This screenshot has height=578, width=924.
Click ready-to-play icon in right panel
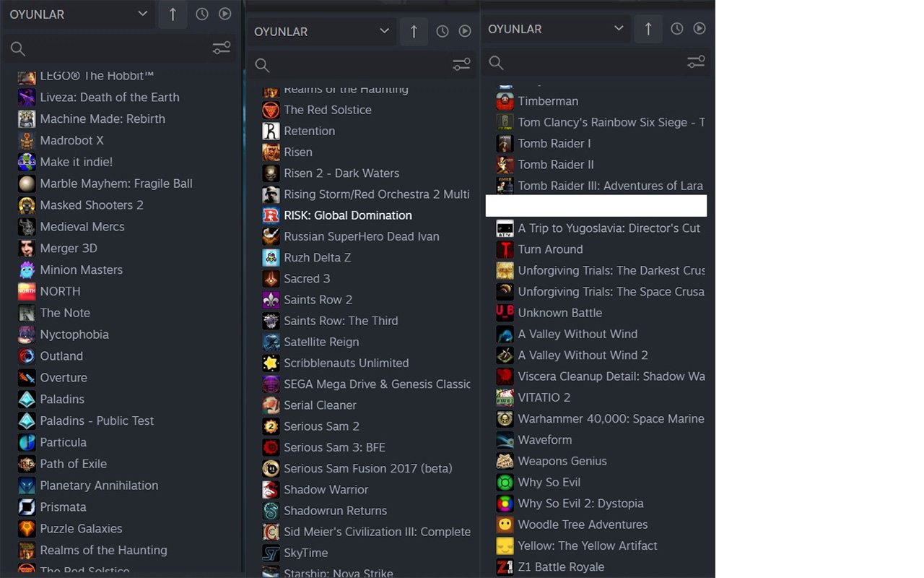click(699, 29)
